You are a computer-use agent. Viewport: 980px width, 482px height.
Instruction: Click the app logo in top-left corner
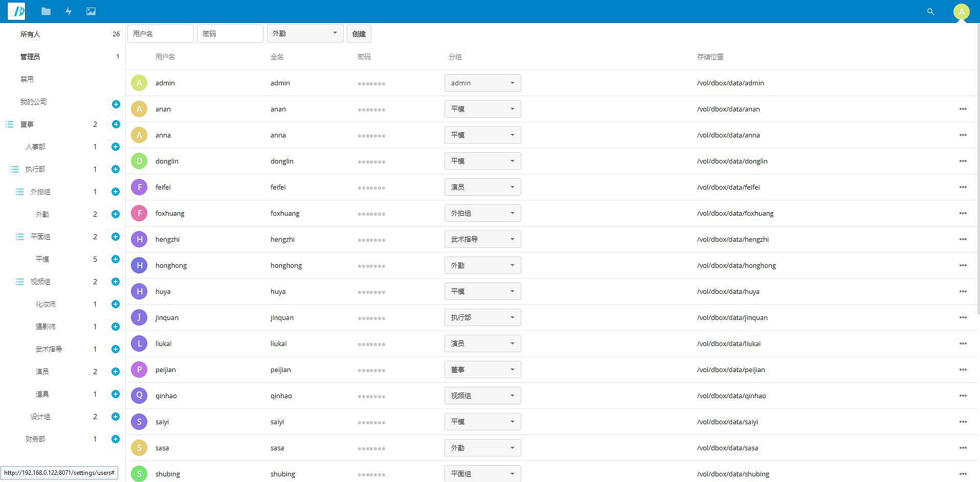tap(16, 11)
